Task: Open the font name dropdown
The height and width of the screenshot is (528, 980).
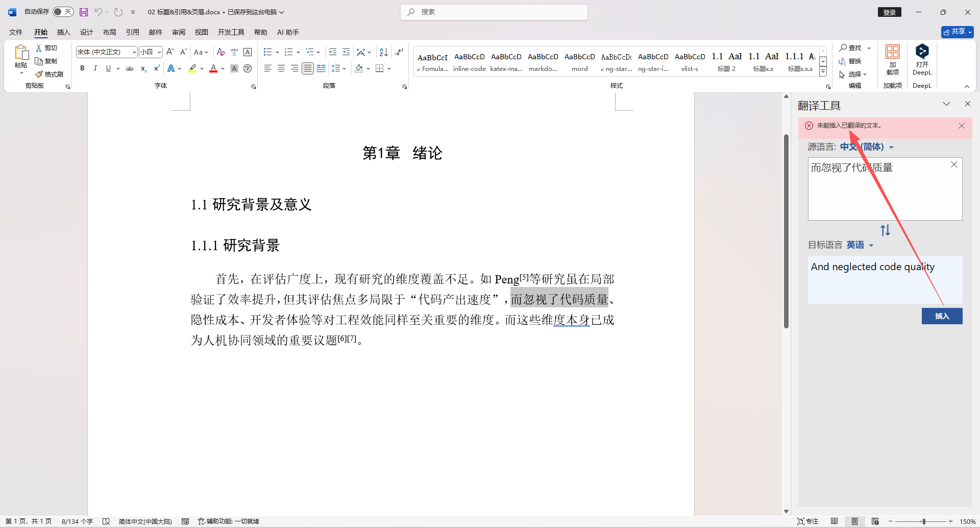Action: point(134,52)
